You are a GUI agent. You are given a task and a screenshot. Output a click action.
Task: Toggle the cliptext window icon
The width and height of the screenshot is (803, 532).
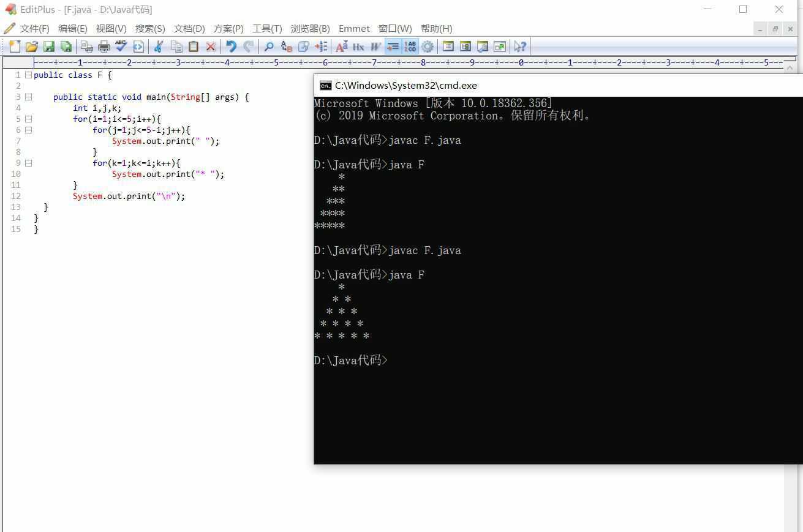[466, 47]
